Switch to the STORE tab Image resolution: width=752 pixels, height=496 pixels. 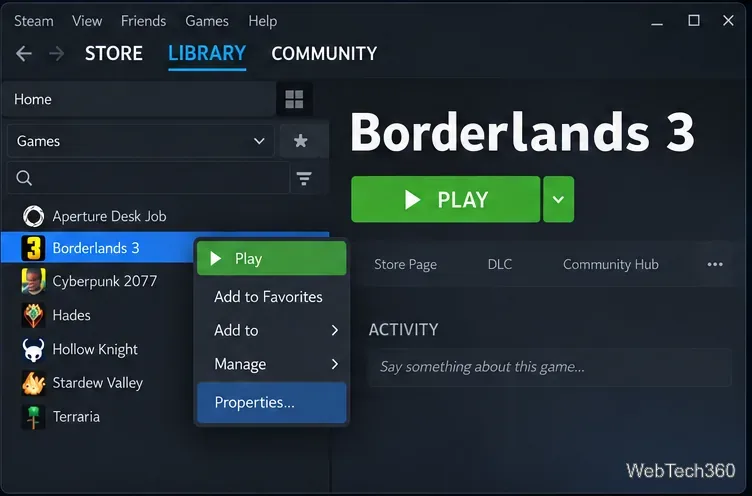click(114, 53)
